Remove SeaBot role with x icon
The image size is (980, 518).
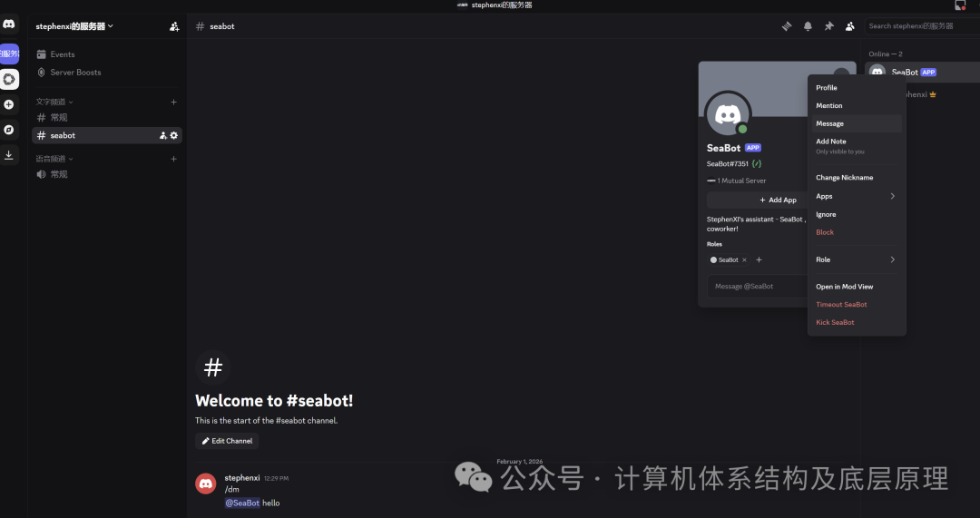(x=744, y=260)
